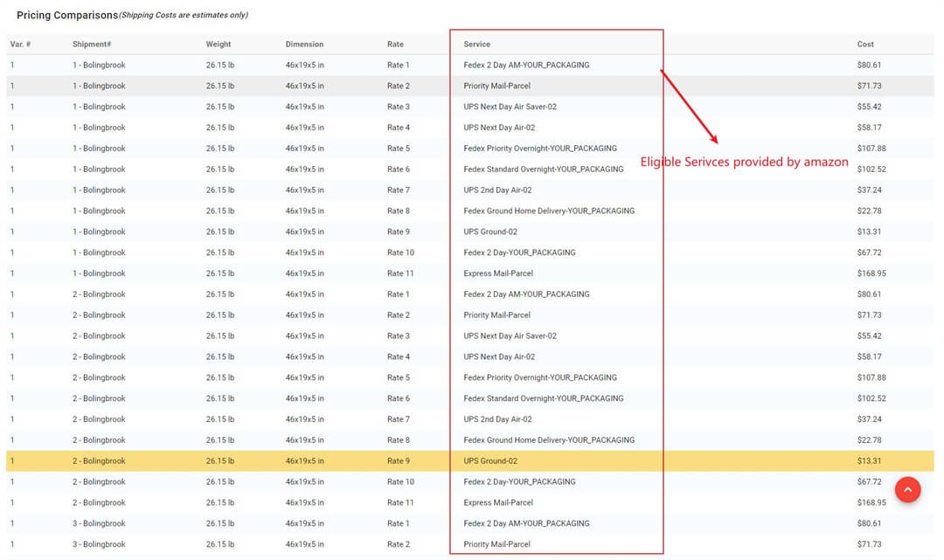
Task: Choose UPS Next Day Air-02 for shipment 1
Action: tap(499, 128)
